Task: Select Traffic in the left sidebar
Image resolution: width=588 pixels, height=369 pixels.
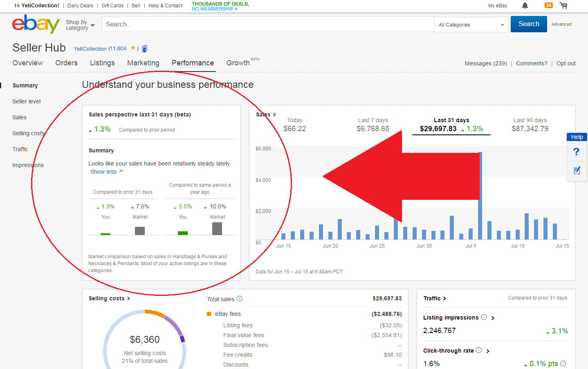Action: coord(20,149)
